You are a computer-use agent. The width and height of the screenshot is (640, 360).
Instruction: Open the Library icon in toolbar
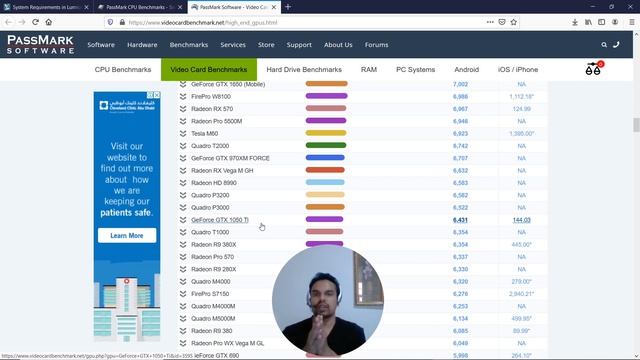588,22
